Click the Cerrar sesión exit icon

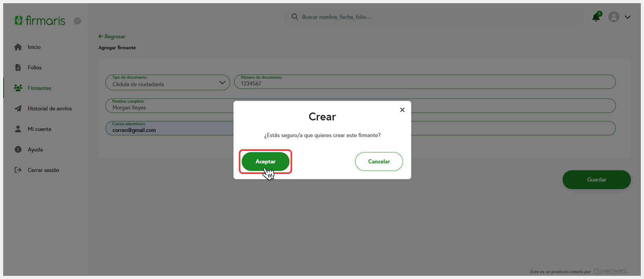click(x=18, y=170)
